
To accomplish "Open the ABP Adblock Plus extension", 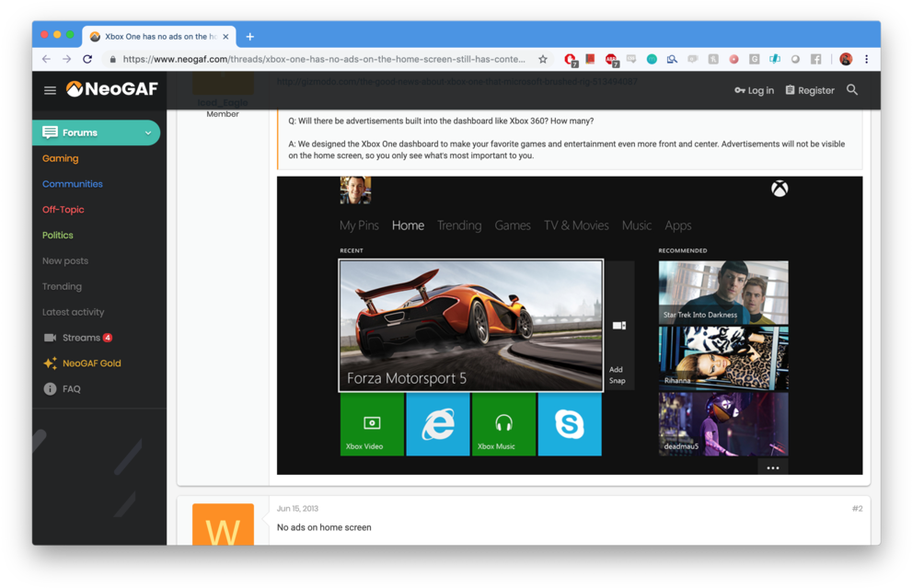I will [x=611, y=59].
